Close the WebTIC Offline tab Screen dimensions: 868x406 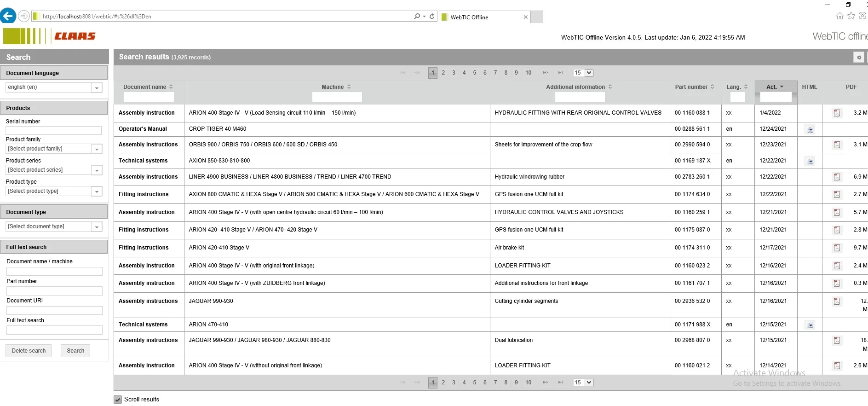point(526,17)
